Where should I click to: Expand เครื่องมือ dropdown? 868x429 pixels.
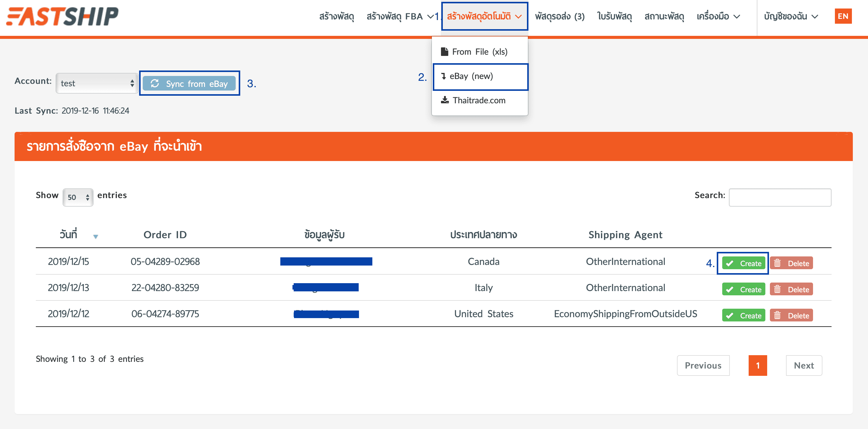click(x=718, y=16)
